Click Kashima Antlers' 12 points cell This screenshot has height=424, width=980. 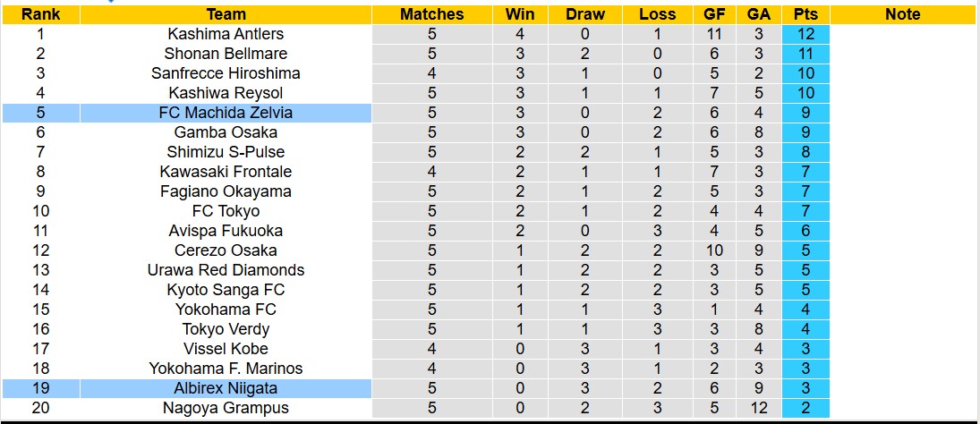pyautogui.click(x=805, y=34)
